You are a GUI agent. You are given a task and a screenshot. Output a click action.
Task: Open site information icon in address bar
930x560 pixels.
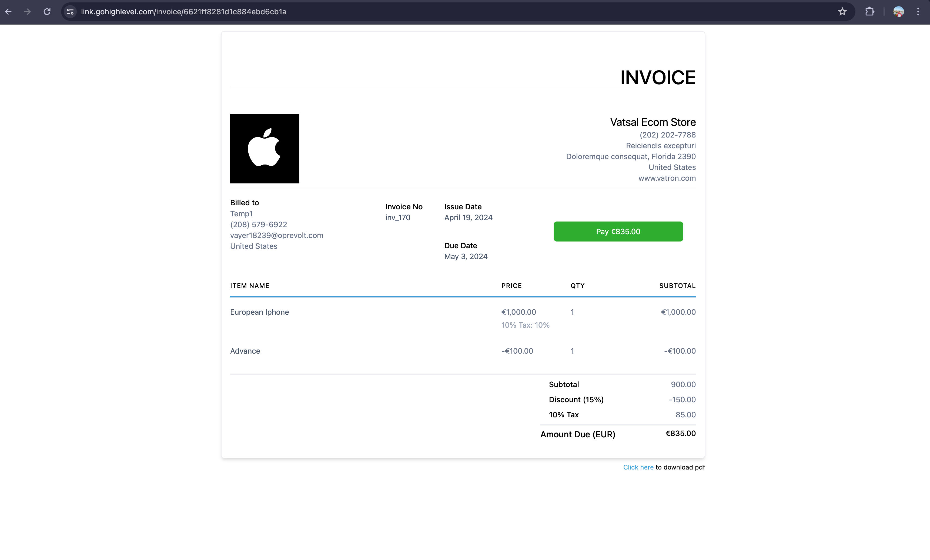point(70,12)
